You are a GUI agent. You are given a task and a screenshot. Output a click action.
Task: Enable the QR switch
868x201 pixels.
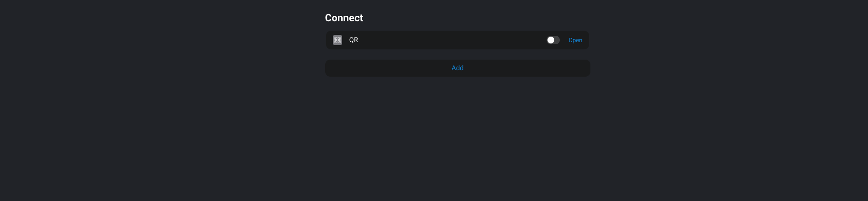pyautogui.click(x=553, y=40)
